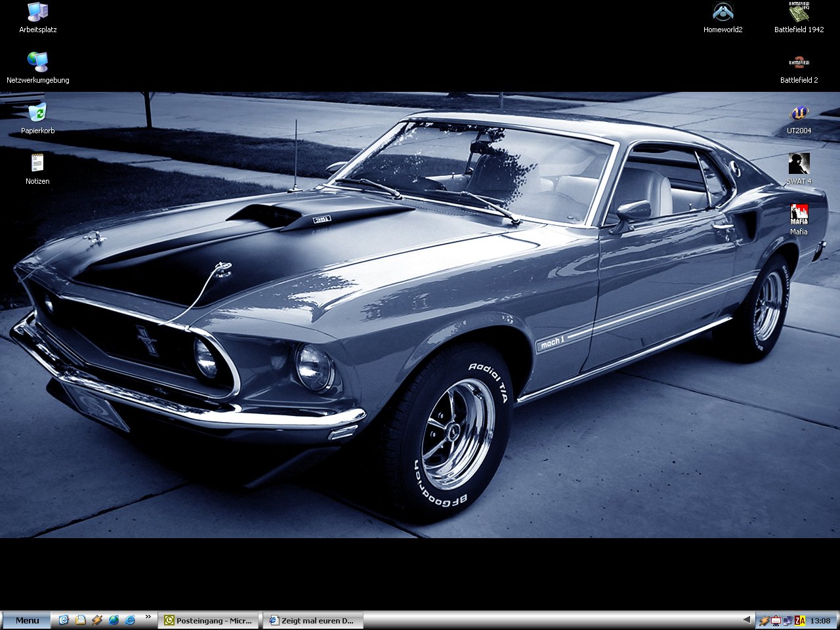Open the Menu start button
This screenshot has width=840, height=630.
(x=27, y=620)
